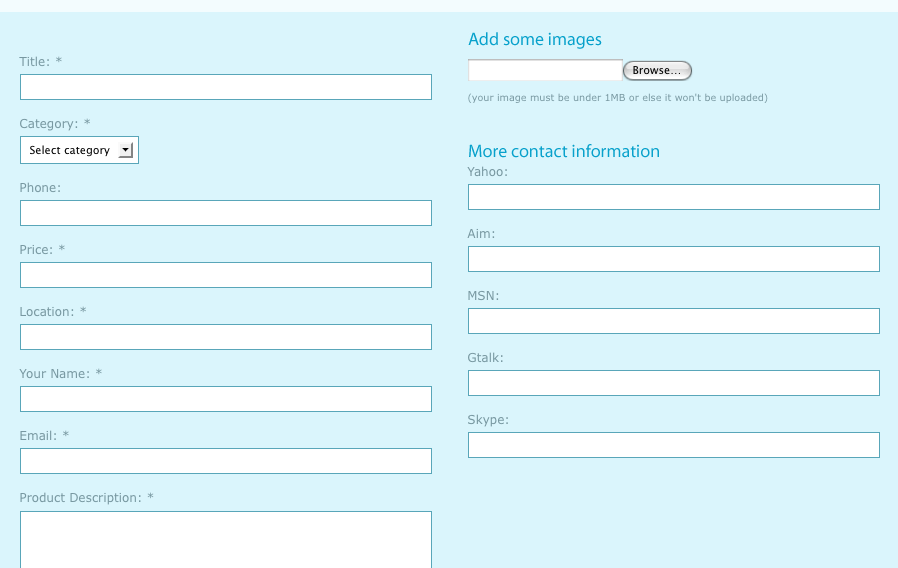898x568 pixels.
Task: Select the MSN text box
Action: pyautogui.click(x=674, y=321)
